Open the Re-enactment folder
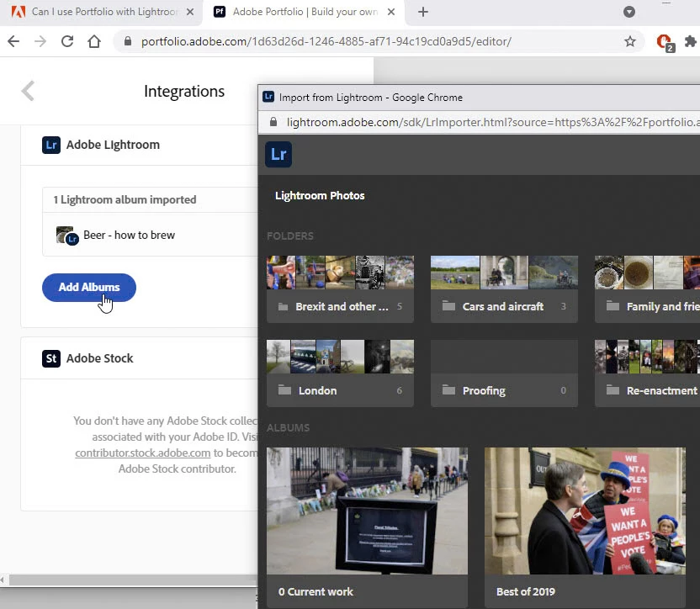 pyautogui.click(x=647, y=373)
